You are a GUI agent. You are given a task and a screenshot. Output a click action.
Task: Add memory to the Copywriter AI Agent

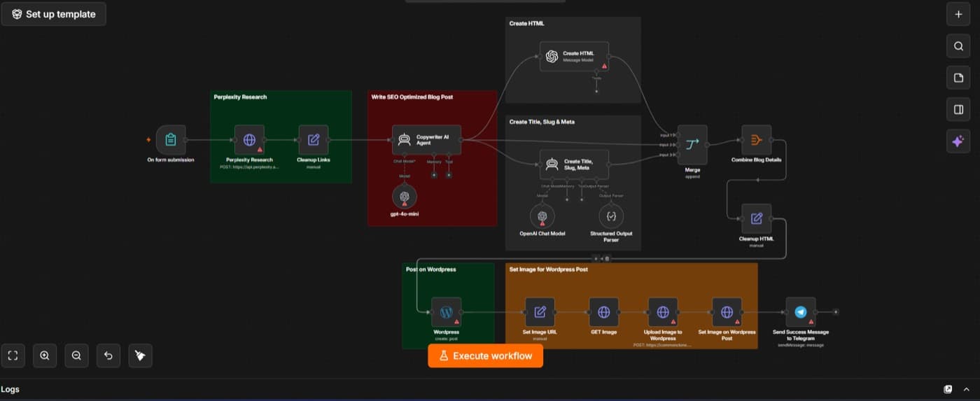(434, 174)
